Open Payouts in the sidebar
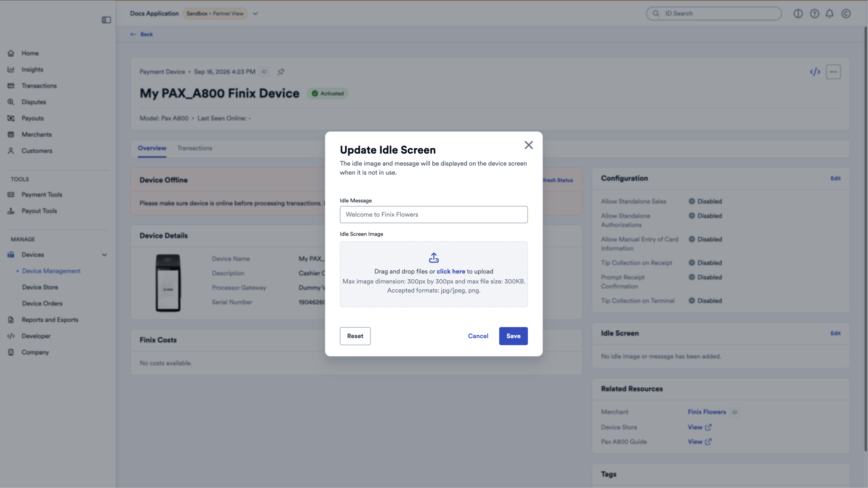The height and width of the screenshot is (488, 868). pos(33,118)
